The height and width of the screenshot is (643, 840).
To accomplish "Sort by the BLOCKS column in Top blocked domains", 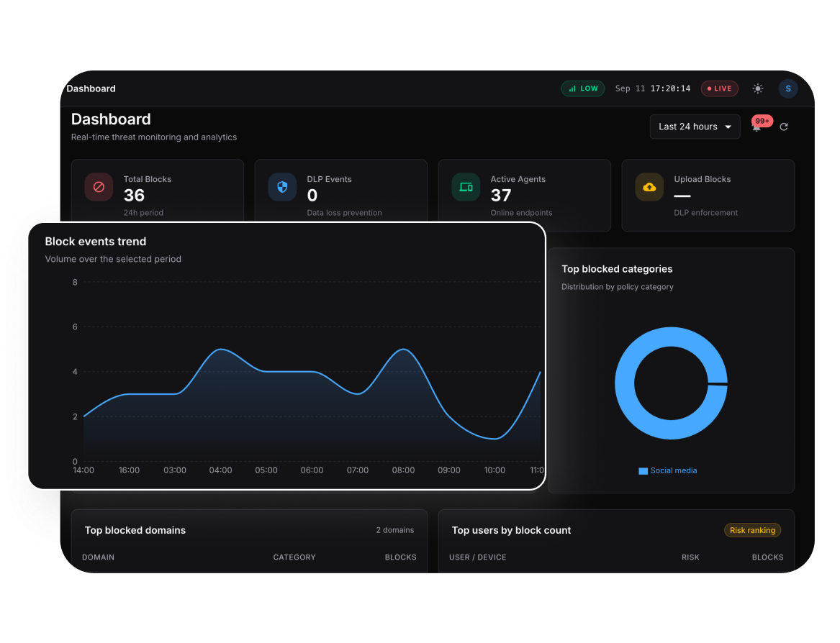I will click(400, 557).
